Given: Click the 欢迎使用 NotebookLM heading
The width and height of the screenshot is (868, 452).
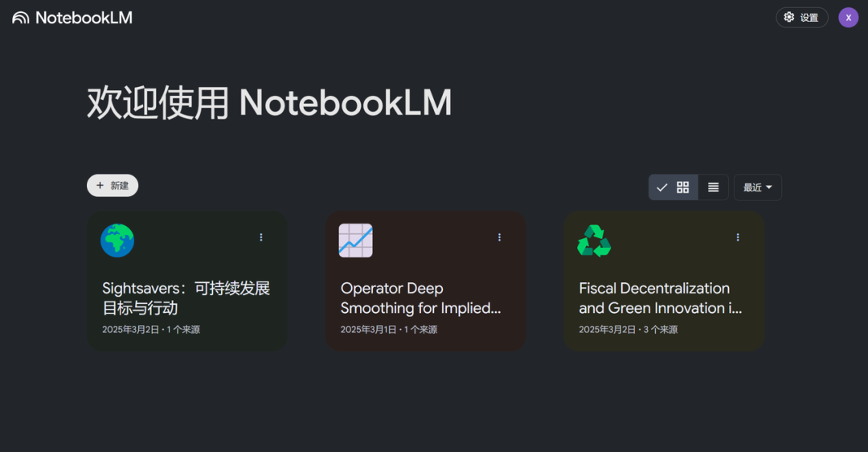Looking at the screenshot, I should 269,103.
